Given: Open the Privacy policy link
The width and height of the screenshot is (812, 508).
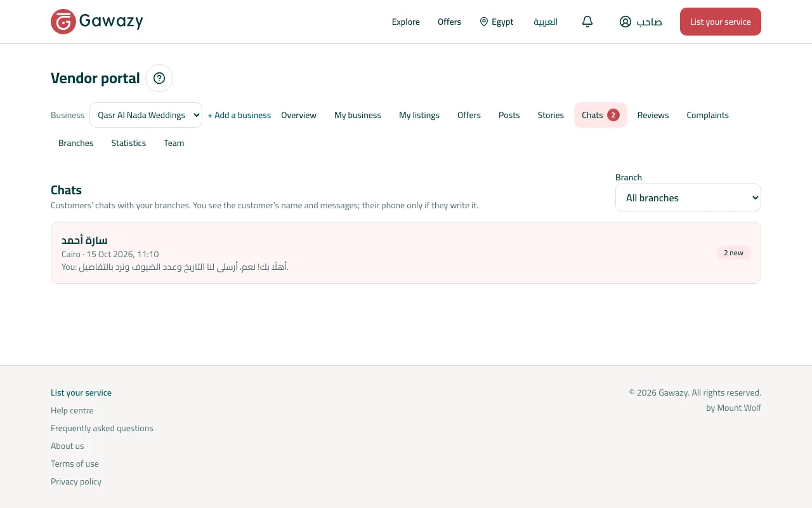Looking at the screenshot, I should pyautogui.click(x=76, y=481).
